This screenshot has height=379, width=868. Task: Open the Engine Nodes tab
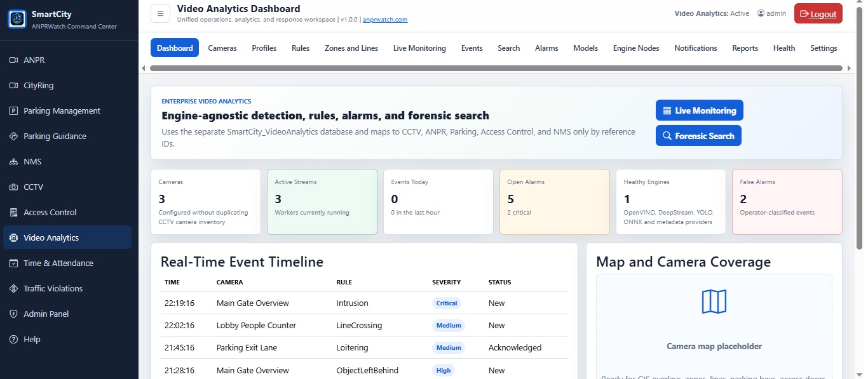click(x=636, y=48)
